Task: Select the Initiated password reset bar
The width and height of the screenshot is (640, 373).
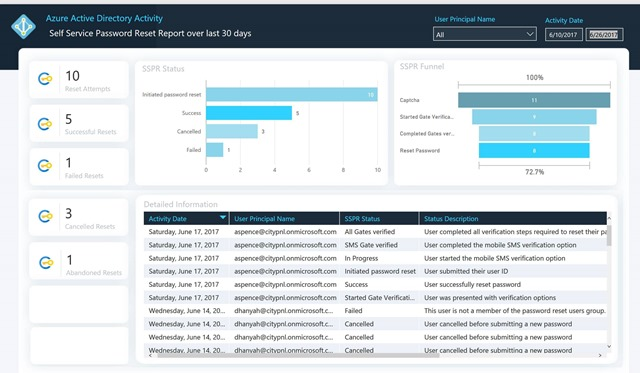Action: pyautogui.click(x=291, y=94)
